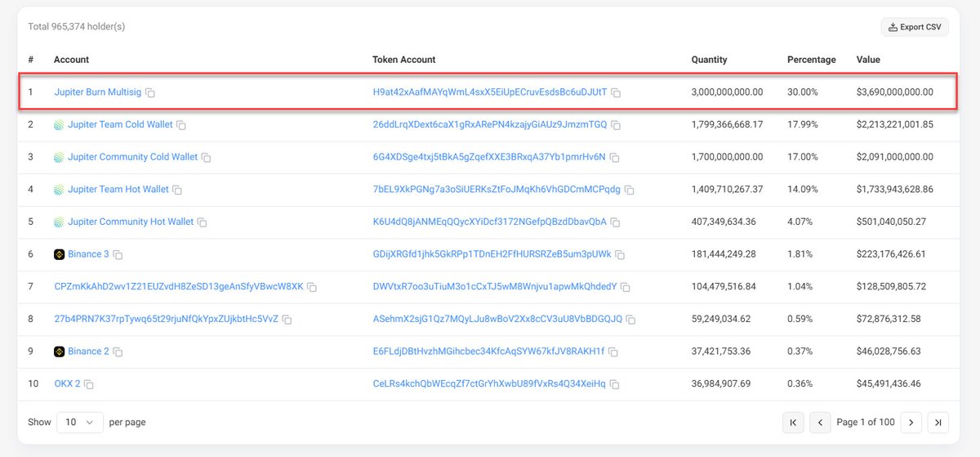Copy token account E6FLdjDBtHvzh address
This screenshot has height=457, width=980.
click(x=613, y=352)
